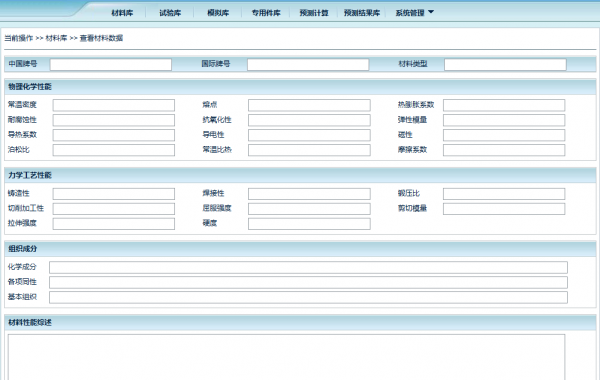
Task: Click the 抗氧化性 input field
Action: pyautogui.click(x=309, y=120)
